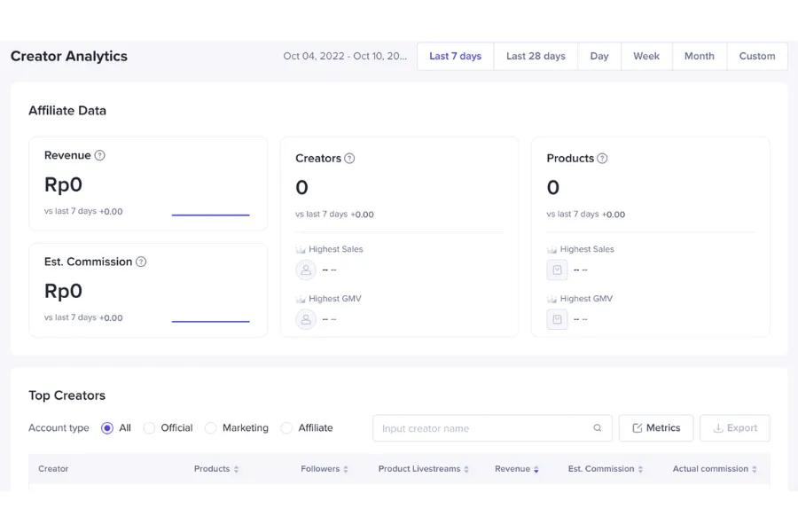Viewport: 798px width, 532px height.
Task: Toggle Revenue column sort arrows
Action: point(536,469)
